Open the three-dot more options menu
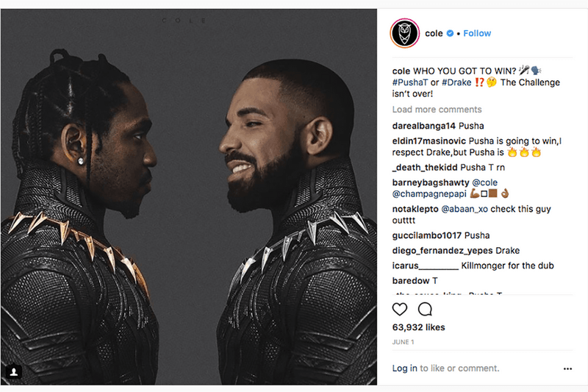Viewport: 588px width, 392px height. point(567,368)
